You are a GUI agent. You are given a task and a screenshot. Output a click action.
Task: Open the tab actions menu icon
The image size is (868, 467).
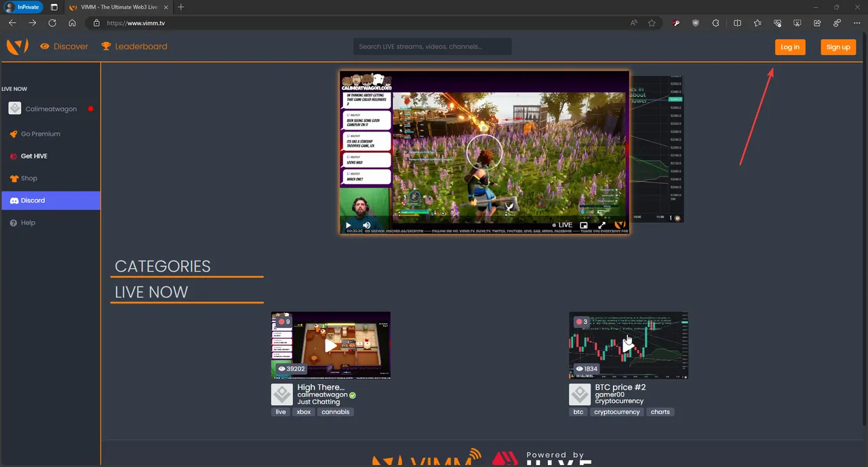click(x=54, y=7)
